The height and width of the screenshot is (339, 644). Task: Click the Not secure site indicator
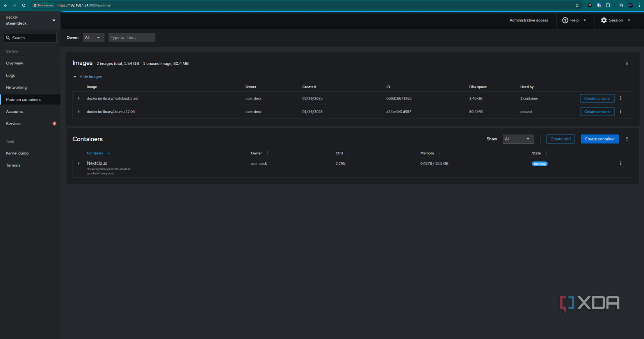pyautogui.click(x=43, y=5)
